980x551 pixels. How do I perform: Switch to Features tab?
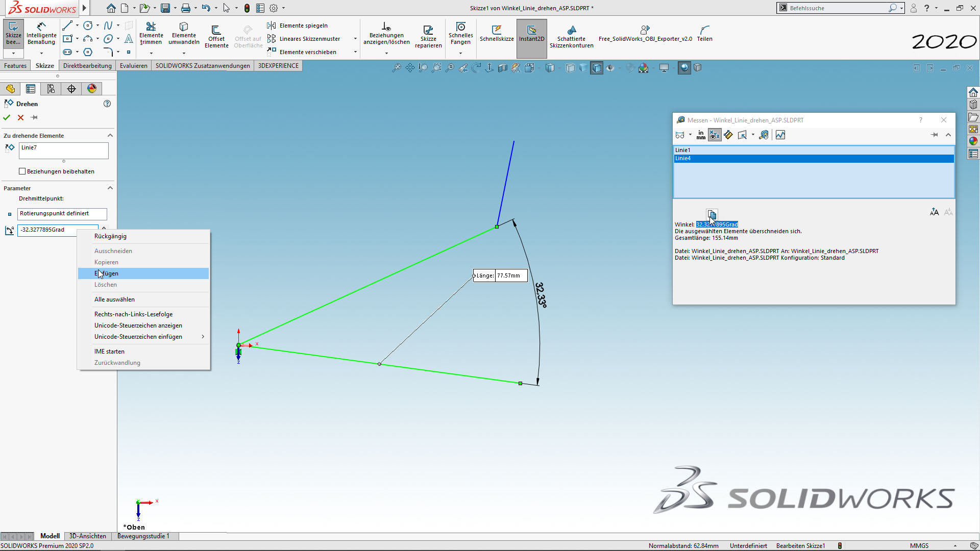(x=15, y=66)
